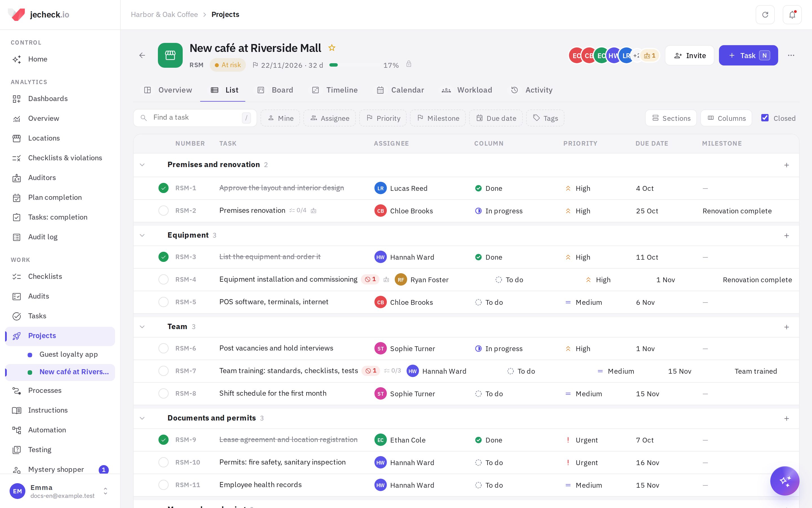
Task: Click the auditor badge with count 1
Action: click(650, 56)
